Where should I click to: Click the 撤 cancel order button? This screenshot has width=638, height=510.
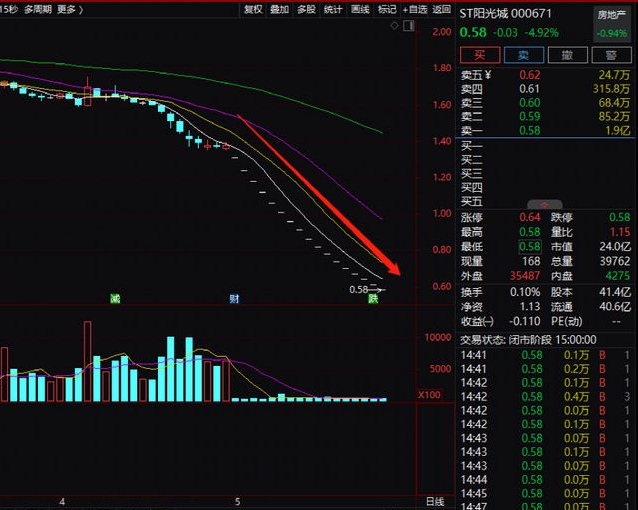pyautogui.click(x=568, y=55)
